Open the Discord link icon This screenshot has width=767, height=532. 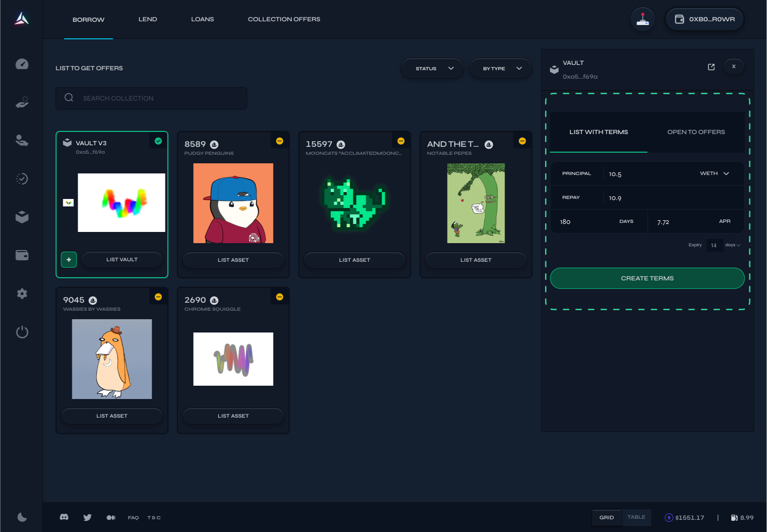coord(64,517)
